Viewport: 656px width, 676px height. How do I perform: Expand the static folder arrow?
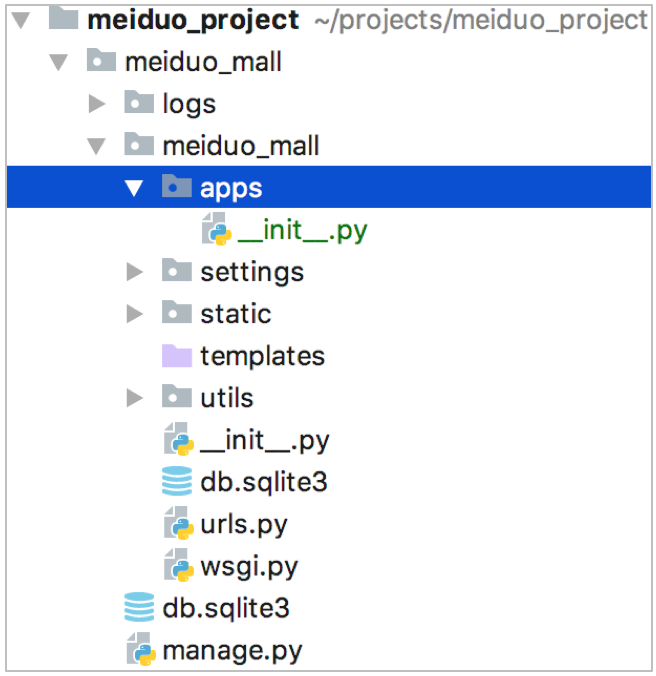pyautogui.click(x=135, y=314)
